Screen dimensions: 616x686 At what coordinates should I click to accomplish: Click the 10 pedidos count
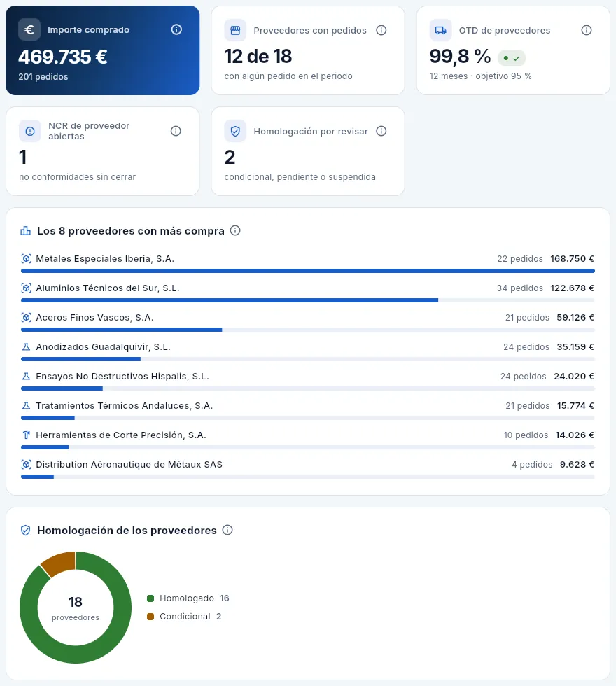pos(526,435)
